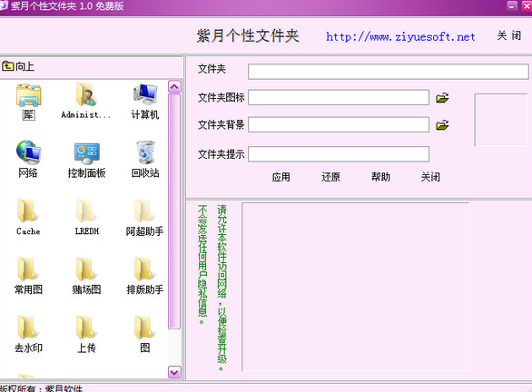The image size is (532, 392).
Task: Minimize the 紫月个性文件夹 window
Action: [x=512, y=5]
